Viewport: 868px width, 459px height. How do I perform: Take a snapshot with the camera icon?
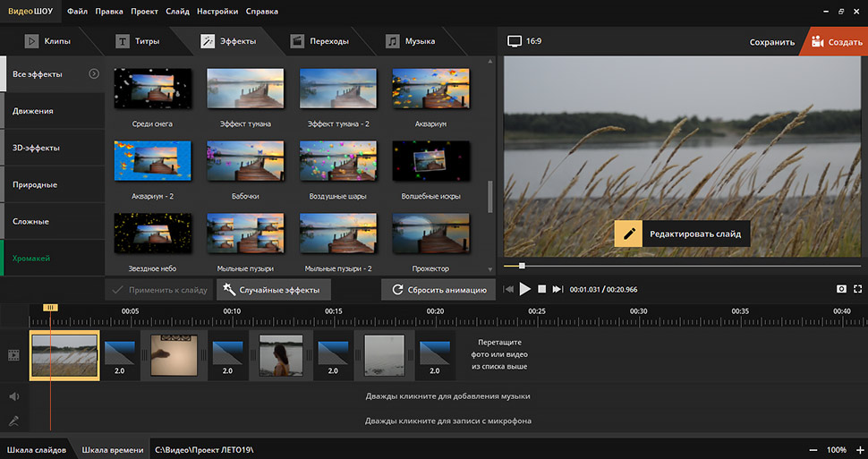pyautogui.click(x=841, y=289)
